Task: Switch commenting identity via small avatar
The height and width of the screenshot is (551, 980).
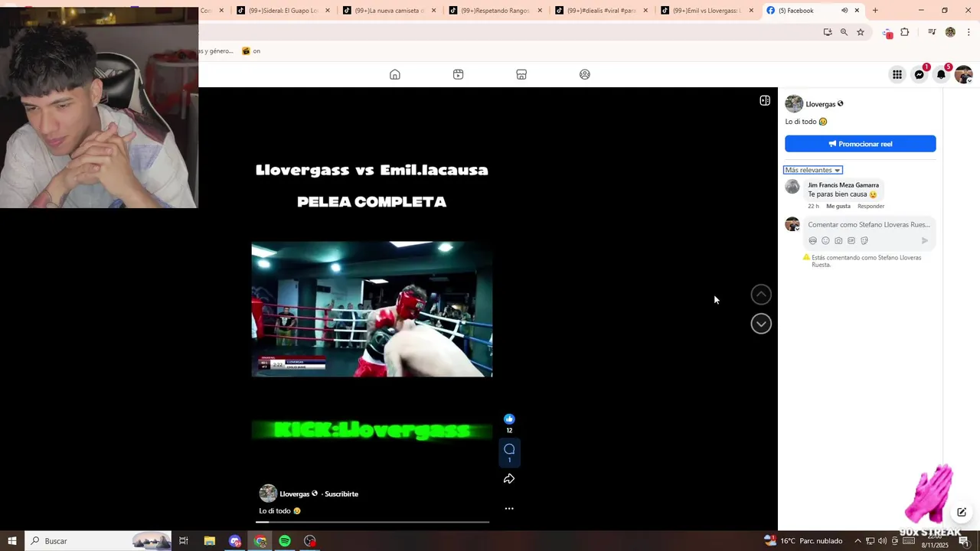Action: click(792, 224)
